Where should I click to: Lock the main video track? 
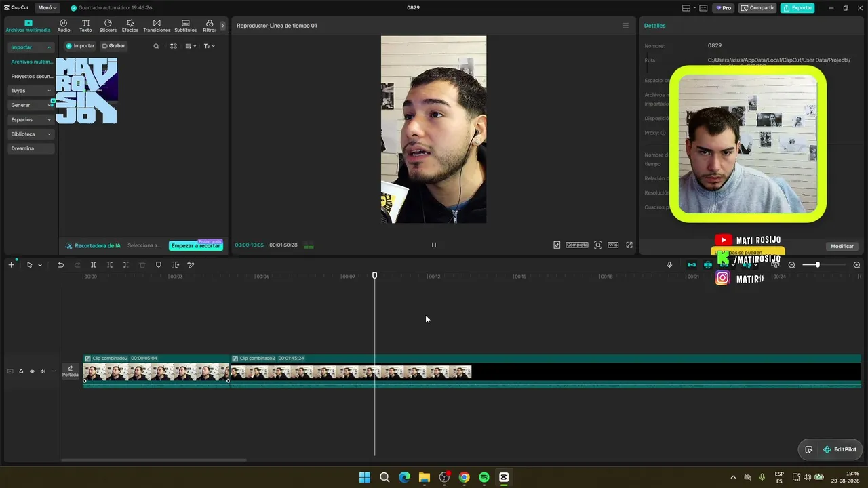pos(21,371)
